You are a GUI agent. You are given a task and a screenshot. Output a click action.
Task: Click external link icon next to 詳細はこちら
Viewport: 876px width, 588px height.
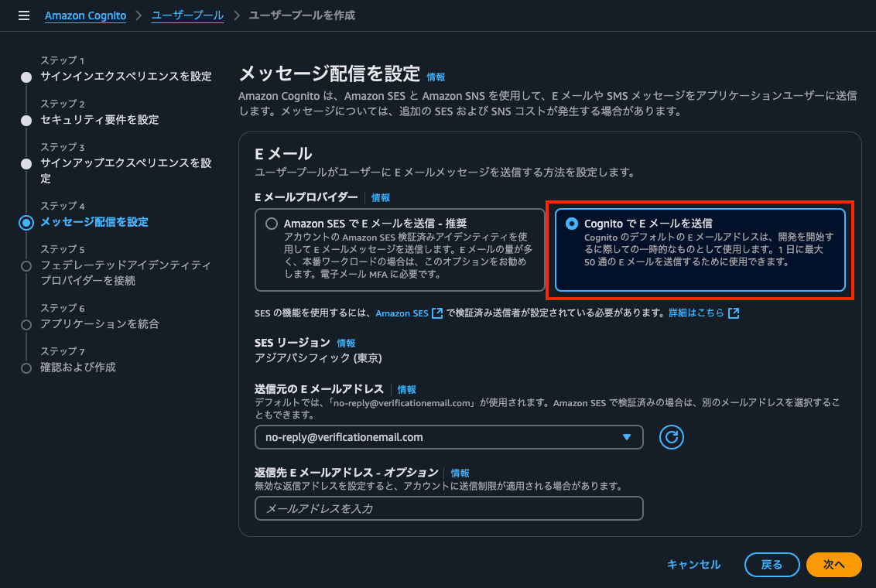[x=734, y=313]
